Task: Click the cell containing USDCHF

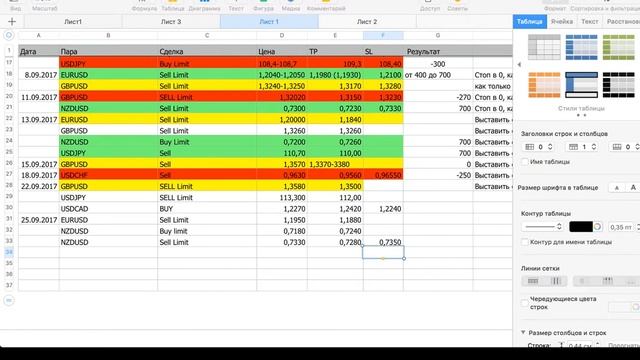Action: pyautogui.click(x=108, y=175)
